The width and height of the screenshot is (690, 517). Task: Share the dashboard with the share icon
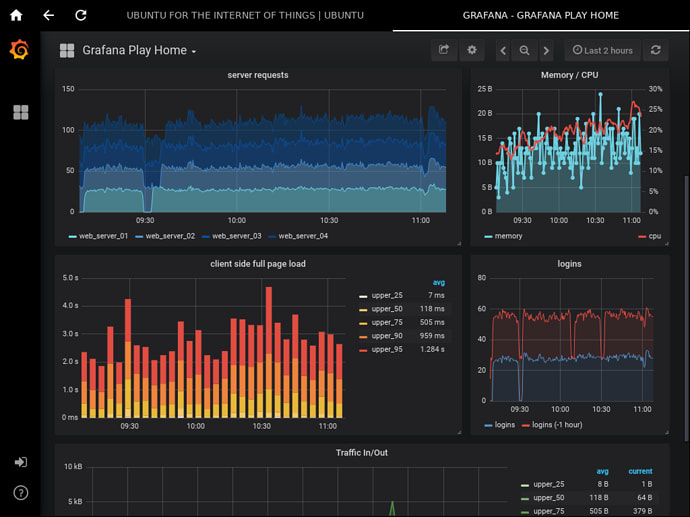click(x=444, y=50)
